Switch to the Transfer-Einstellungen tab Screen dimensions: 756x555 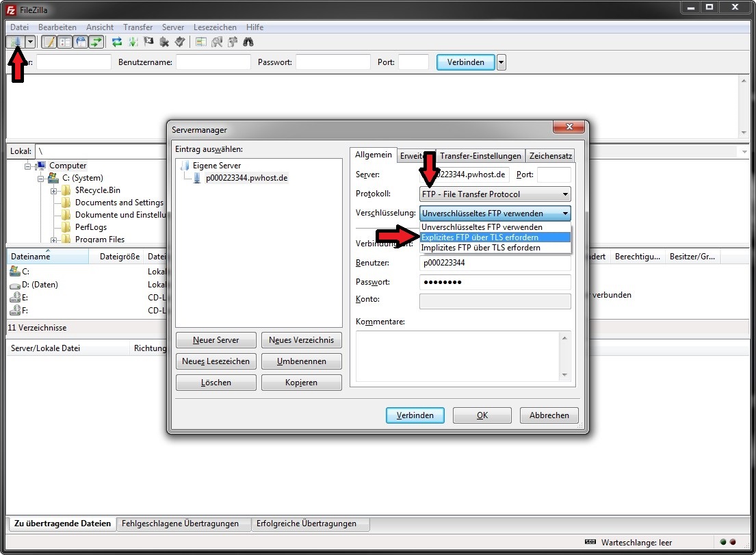tap(480, 156)
